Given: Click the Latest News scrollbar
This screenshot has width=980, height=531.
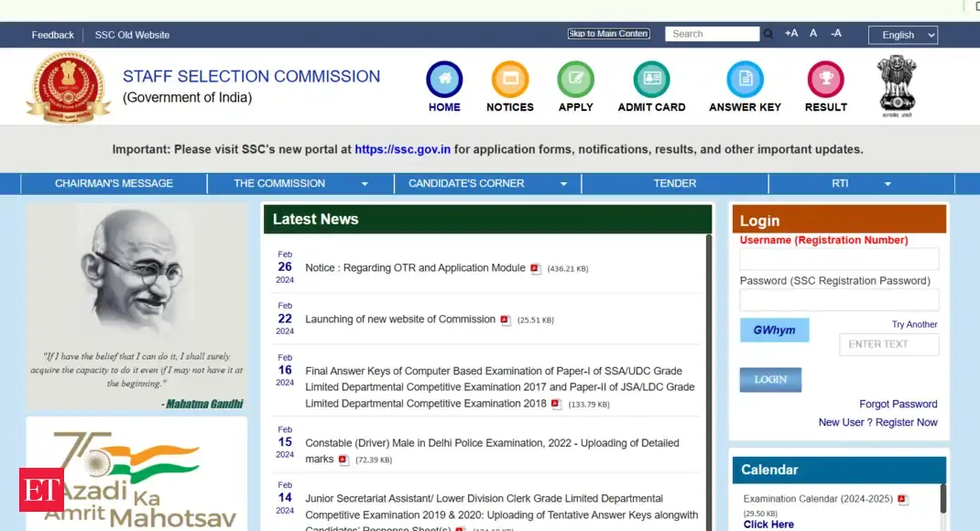Looking at the screenshot, I should 708,366.
